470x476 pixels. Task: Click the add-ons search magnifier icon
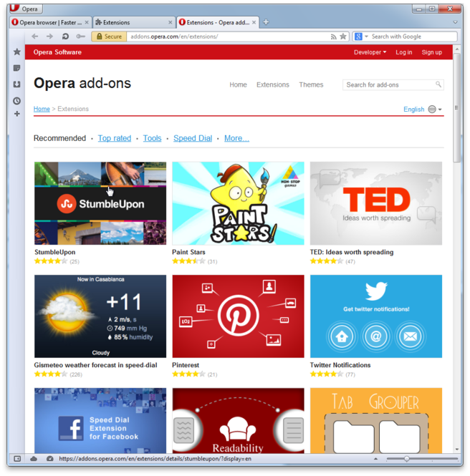pyautogui.click(x=438, y=84)
